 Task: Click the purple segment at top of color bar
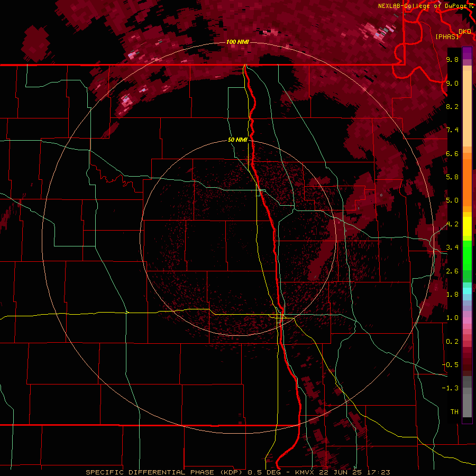pyautogui.click(x=467, y=53)
